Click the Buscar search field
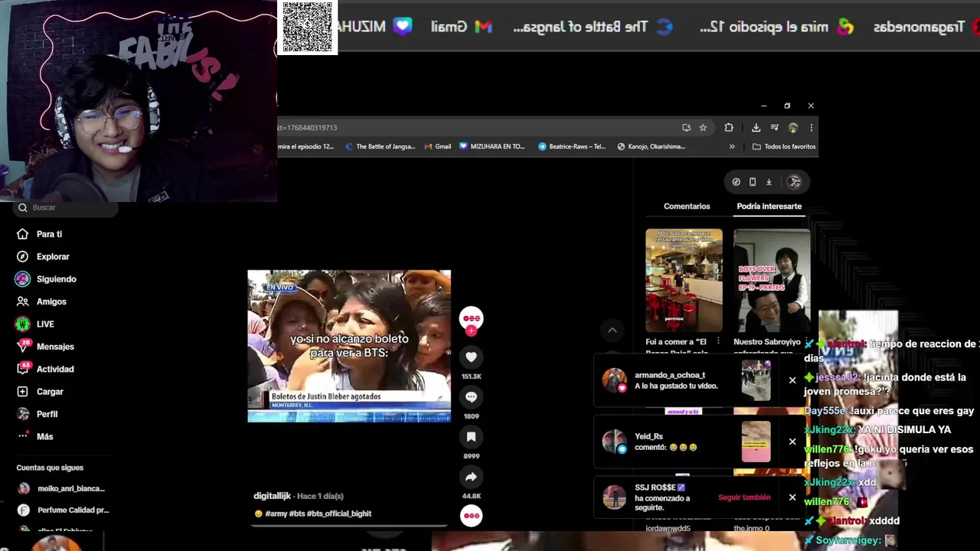This screenshot has width=980, height=551. [66, 207]
